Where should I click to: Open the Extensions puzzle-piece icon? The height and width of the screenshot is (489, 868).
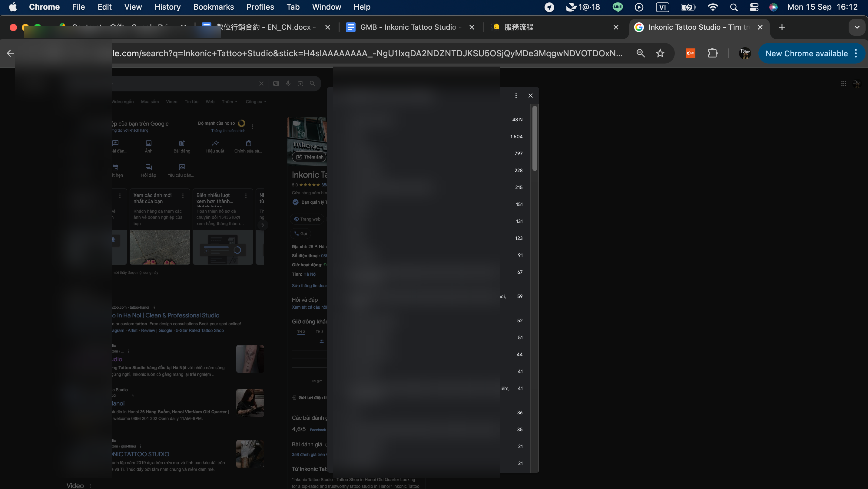713,53
